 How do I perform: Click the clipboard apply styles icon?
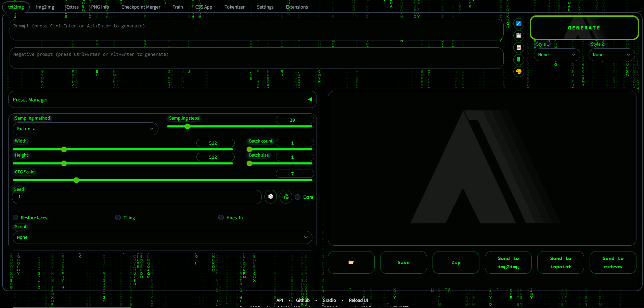click(519, 48)
